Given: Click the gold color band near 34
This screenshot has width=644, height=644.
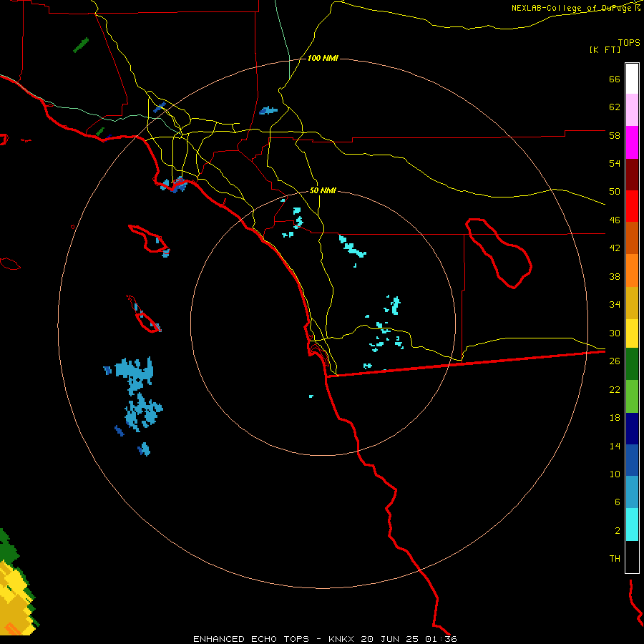Looking at the screenshot, I should [x=632, y=303].
